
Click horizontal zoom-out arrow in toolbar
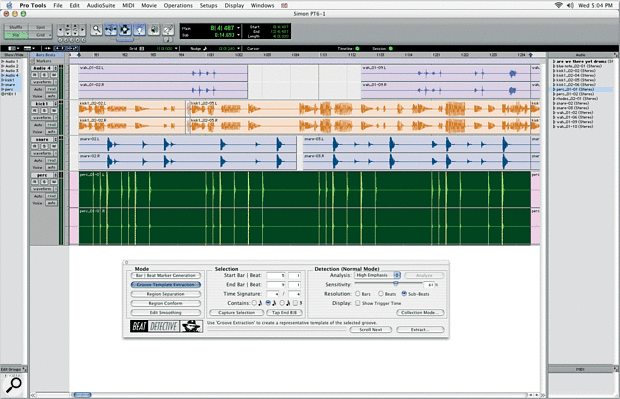[x=60, y=30]
